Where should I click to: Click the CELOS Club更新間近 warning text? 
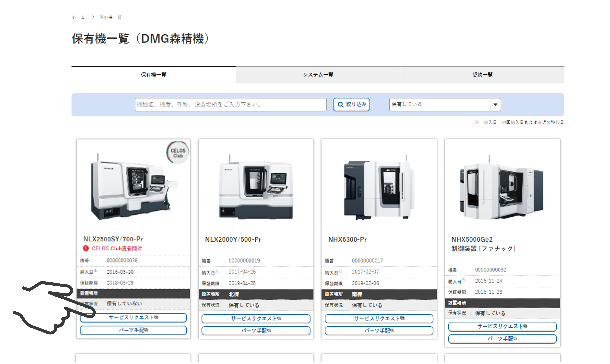tap(117, 248)
